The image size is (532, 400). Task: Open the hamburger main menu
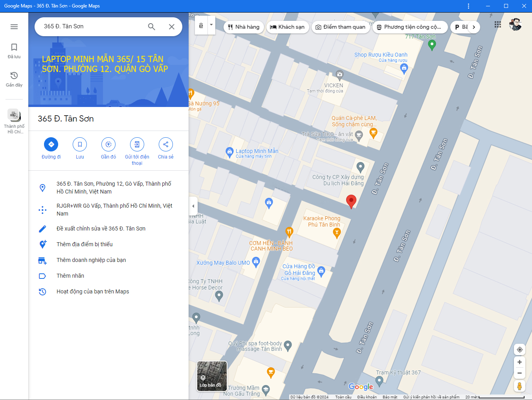click(x=14, y=27)
